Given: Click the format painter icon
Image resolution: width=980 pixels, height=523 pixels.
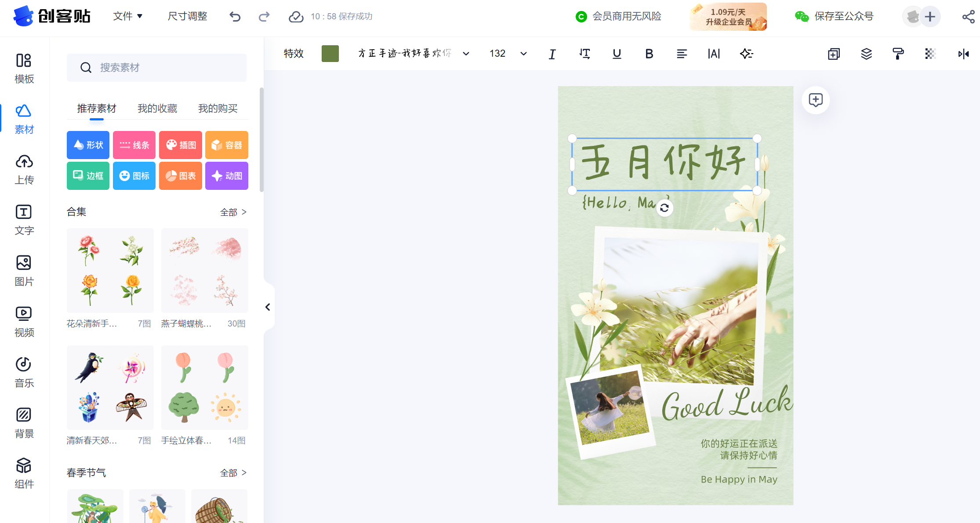Looking at the screenshot, I should pyautogui.click(x=898, y=54).
